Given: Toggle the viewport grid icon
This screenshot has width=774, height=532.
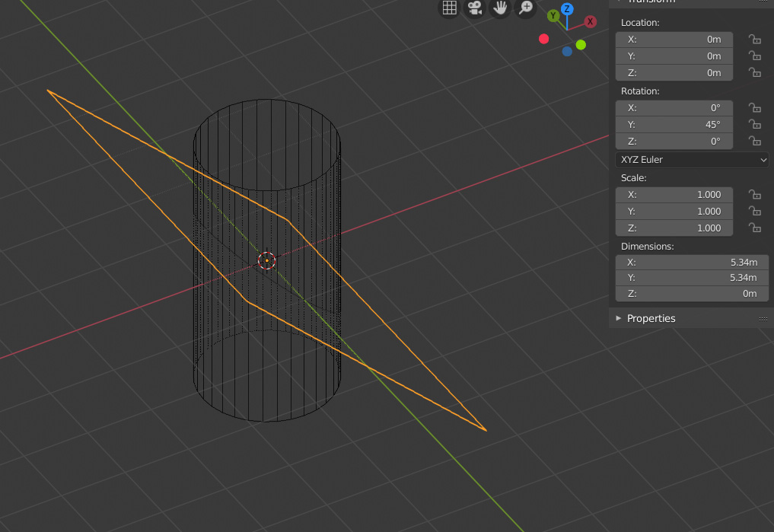Looking at the screenshot, I should (448, 8).
